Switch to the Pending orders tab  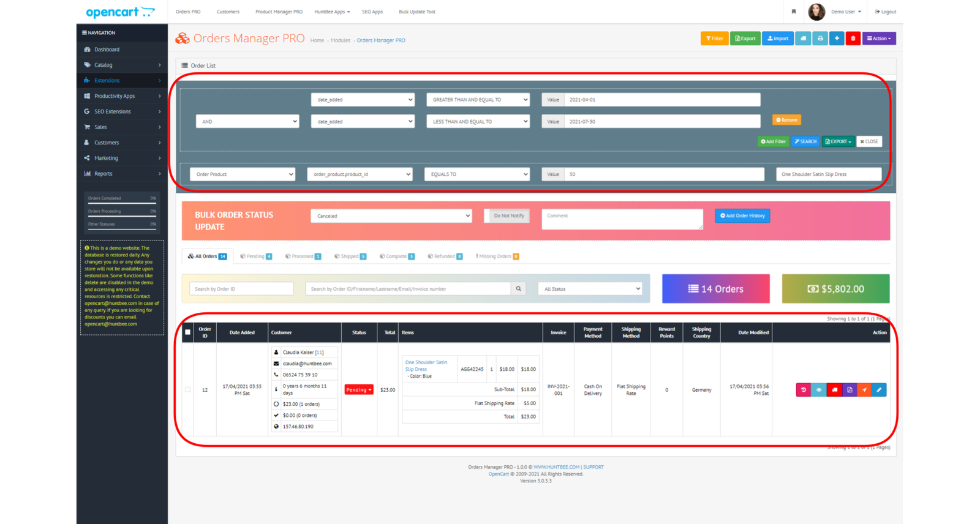pyautogui.click(x=256, y=256)
